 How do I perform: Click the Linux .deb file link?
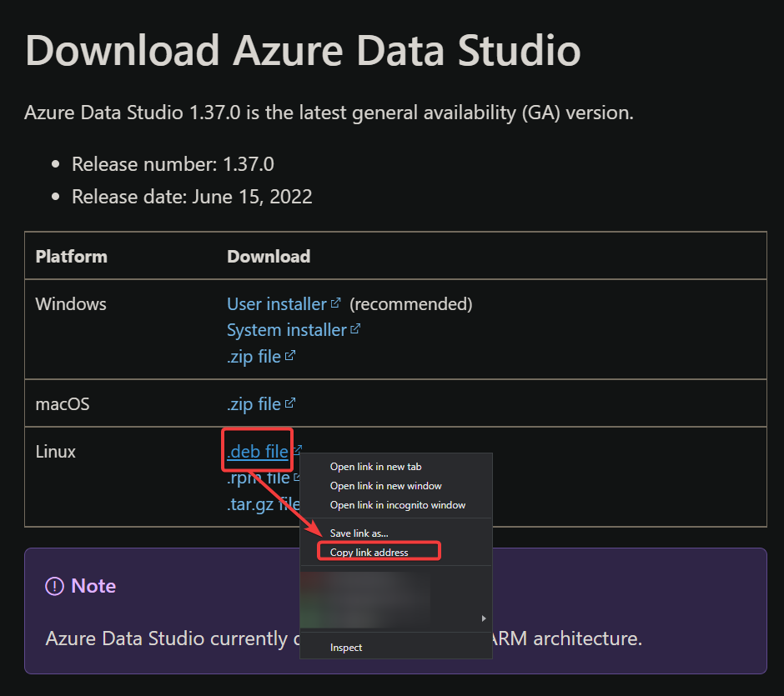tap(258, 451)
